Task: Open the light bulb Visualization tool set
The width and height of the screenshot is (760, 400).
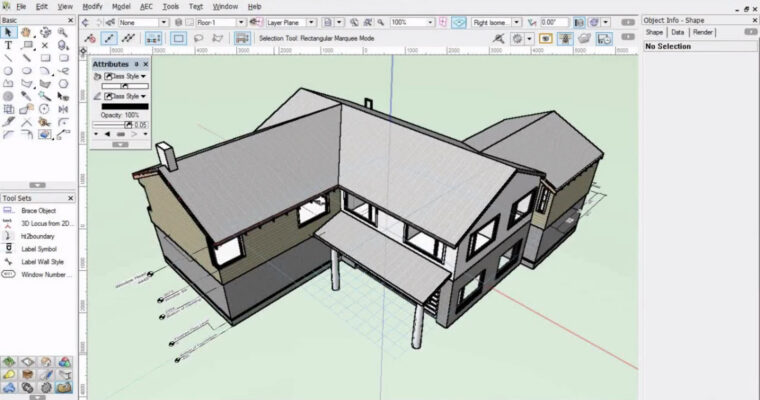Action: (x=9, y=374)
